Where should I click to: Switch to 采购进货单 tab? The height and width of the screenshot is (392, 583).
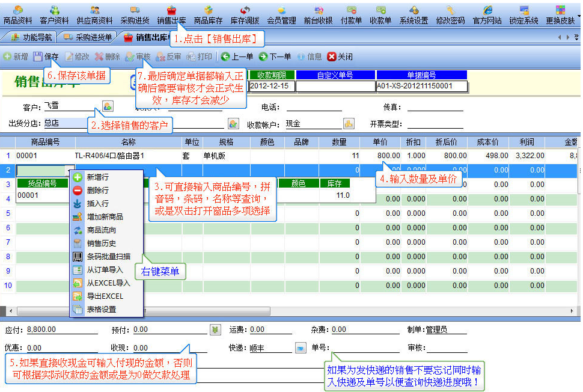click(x=88, y=37)
